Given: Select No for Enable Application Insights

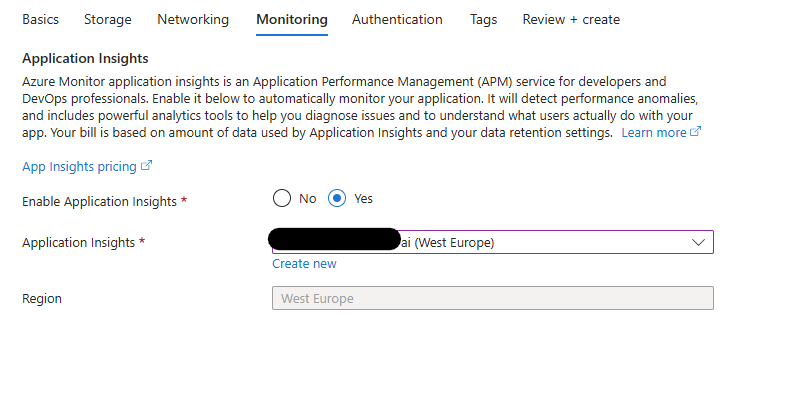Looking at the screenshot, I should 282,198.
